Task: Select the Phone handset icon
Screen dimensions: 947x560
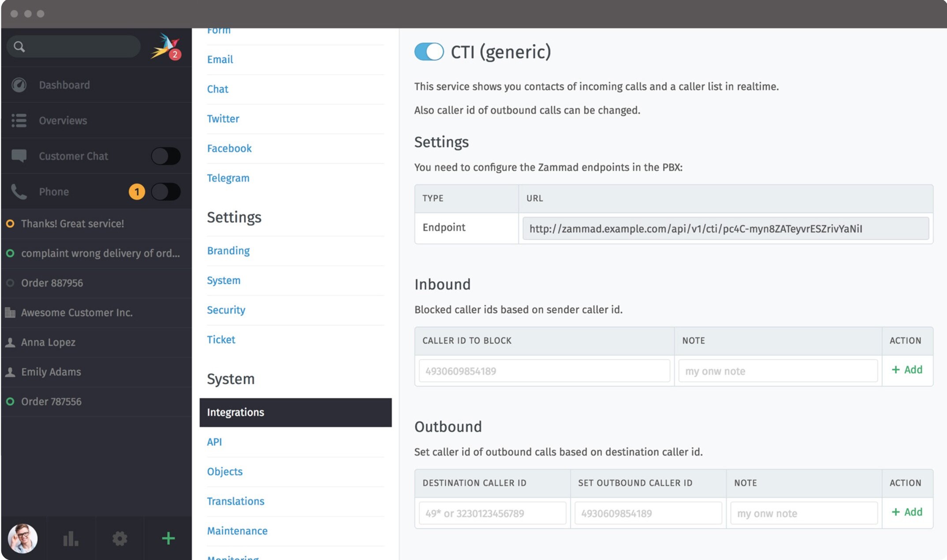Action: [19, 191]
